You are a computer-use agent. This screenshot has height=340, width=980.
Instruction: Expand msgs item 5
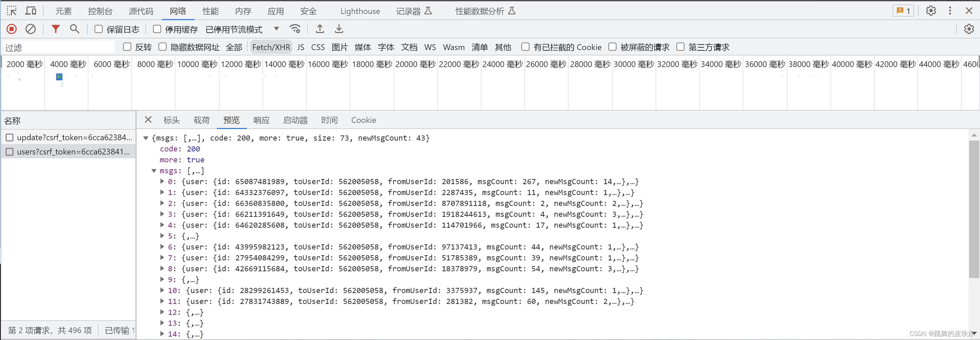pyautogui.click(x=163, y=236)
